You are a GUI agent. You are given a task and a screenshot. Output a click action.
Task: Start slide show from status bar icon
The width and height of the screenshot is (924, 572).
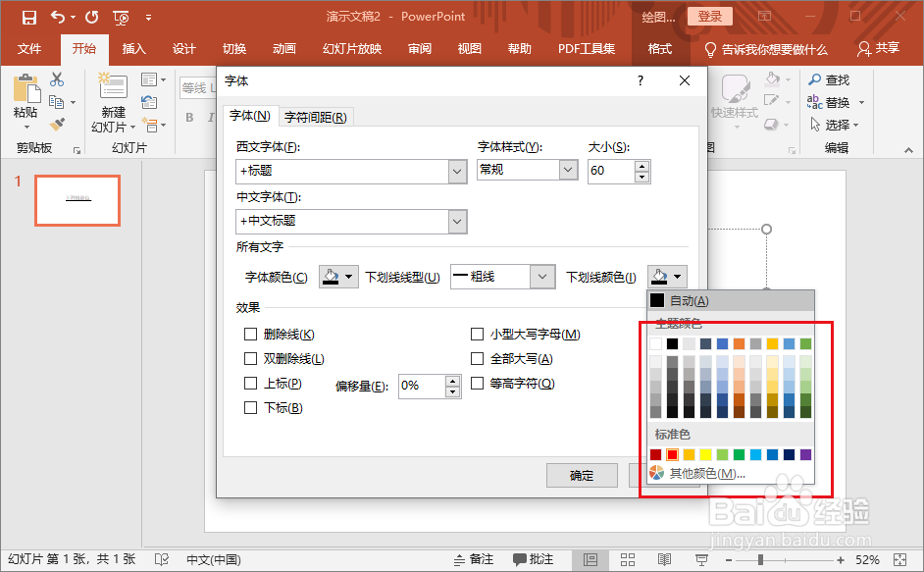pyautogui.click(x=701, y=558)
